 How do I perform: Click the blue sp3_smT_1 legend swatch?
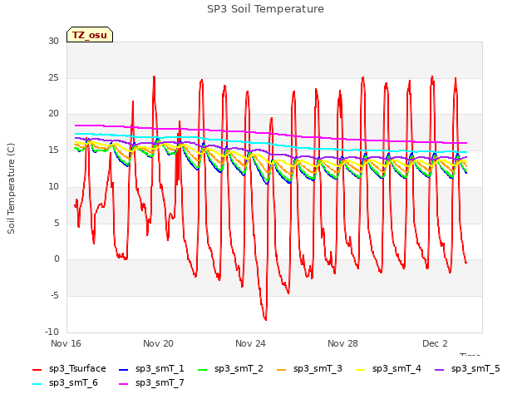pos(124,369)
